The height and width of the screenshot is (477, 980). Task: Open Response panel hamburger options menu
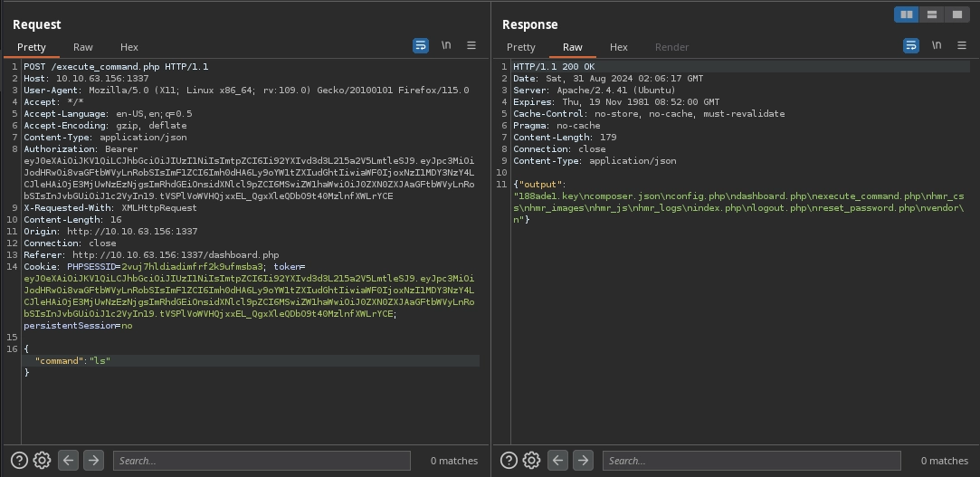tap(961, 46)
